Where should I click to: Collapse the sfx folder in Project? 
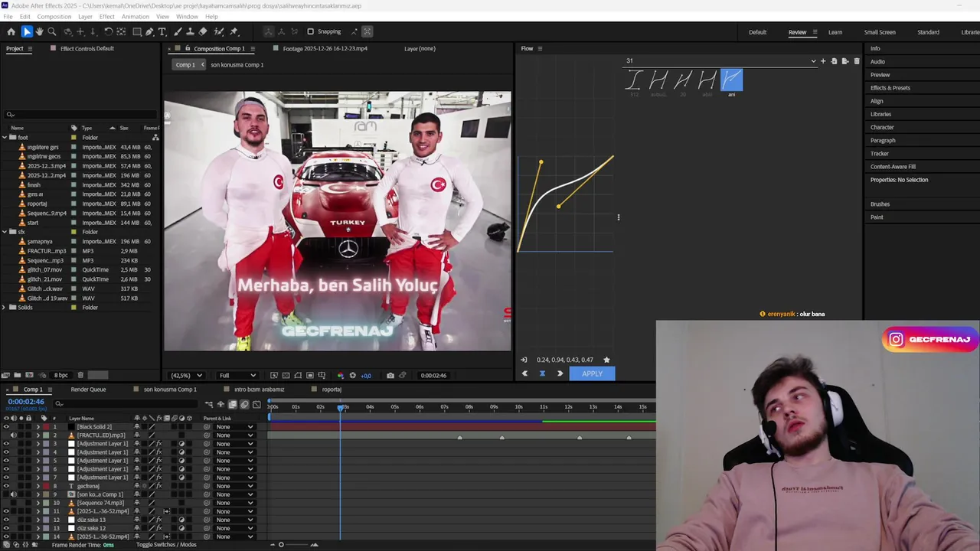point(4,232)
